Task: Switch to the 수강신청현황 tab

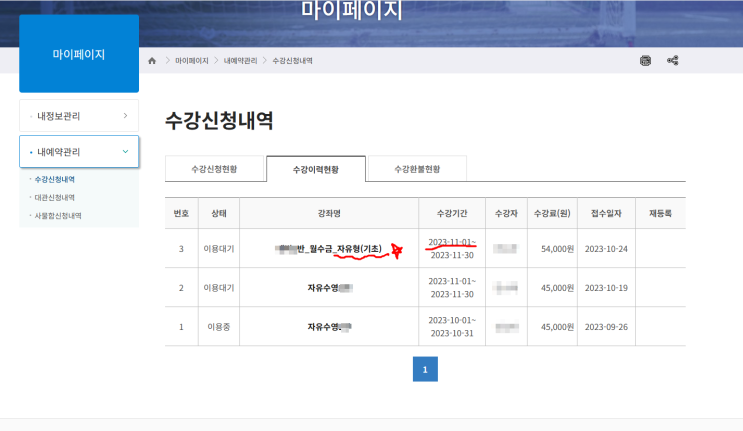Action: [214, 169]
